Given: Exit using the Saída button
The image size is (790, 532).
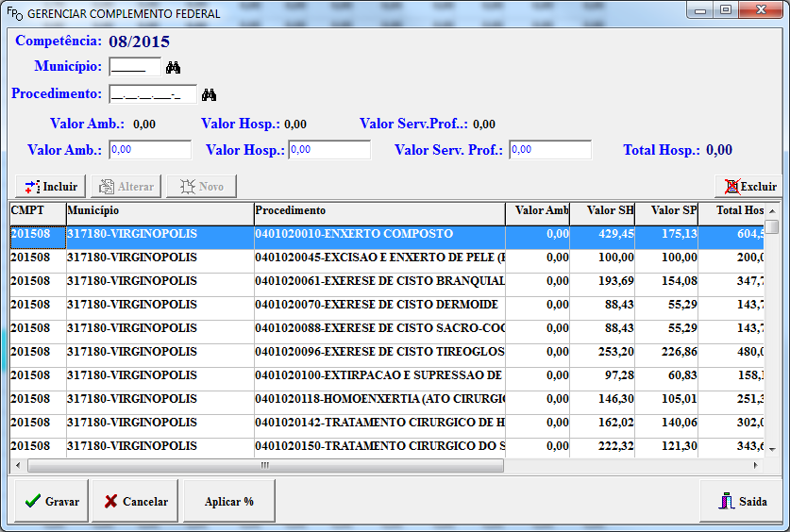Looking at the screenshot, I should [x=742, y=501].
